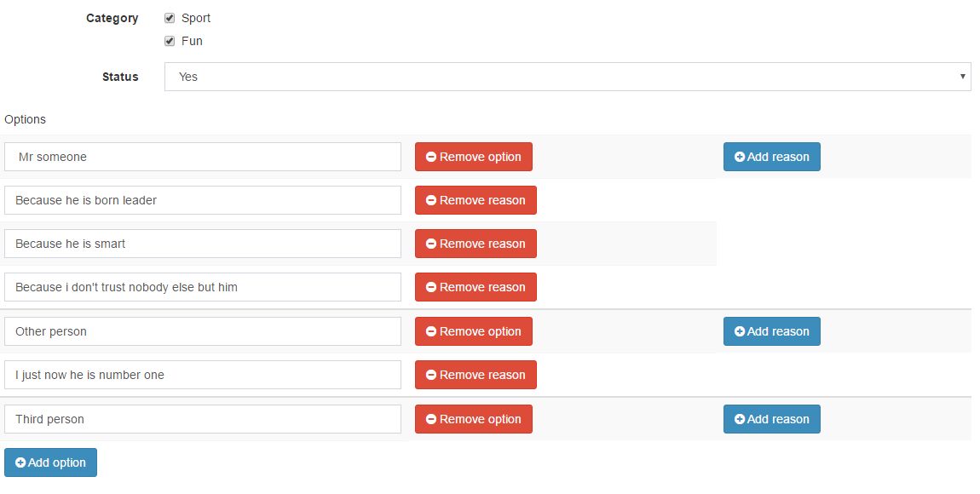The width and height of the screenshot is (980, 494).
Task: Click plus icon on Third person's Add reason
Action: point(740,419)
